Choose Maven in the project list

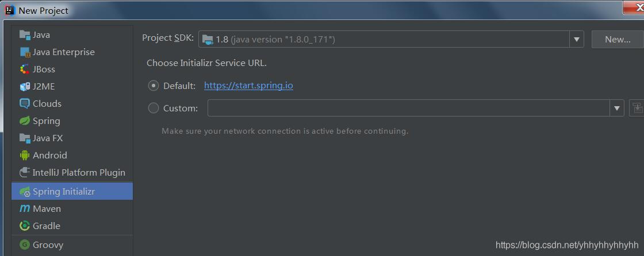coord(47,209)
